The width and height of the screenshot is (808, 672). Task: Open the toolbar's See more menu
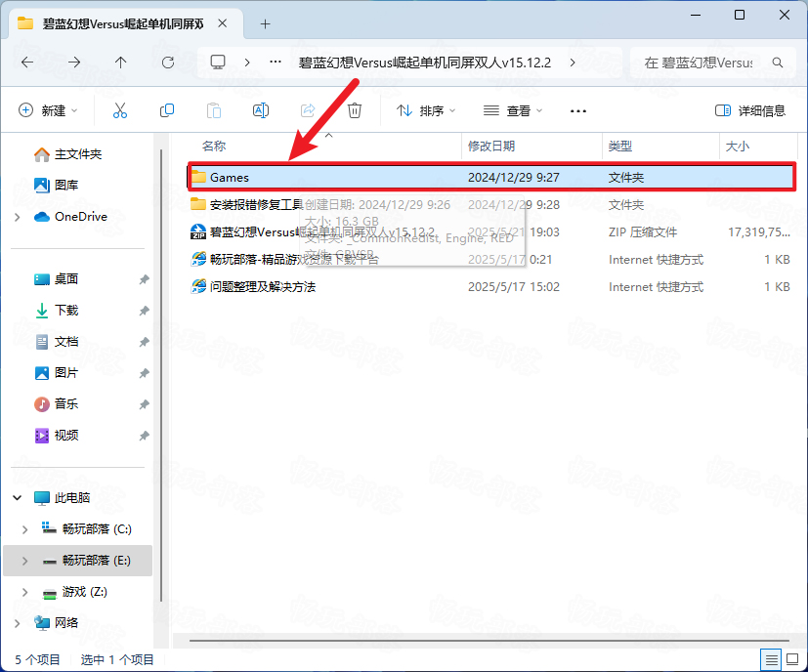point(578,110)
